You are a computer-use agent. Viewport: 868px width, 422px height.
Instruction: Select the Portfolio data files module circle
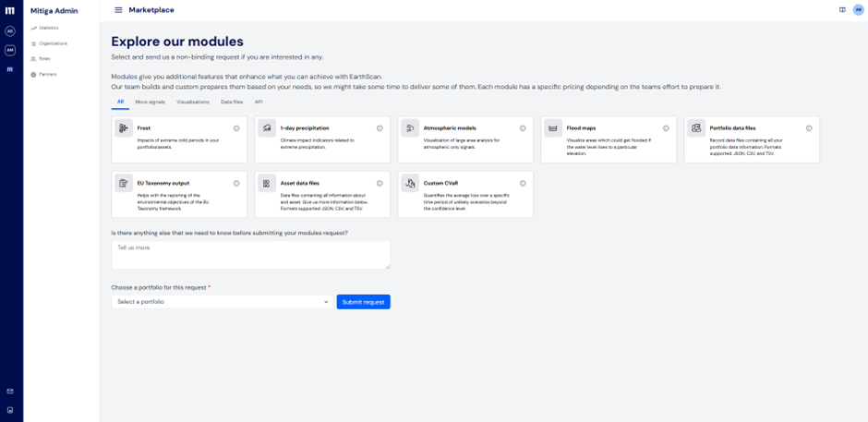click(809, 128)
